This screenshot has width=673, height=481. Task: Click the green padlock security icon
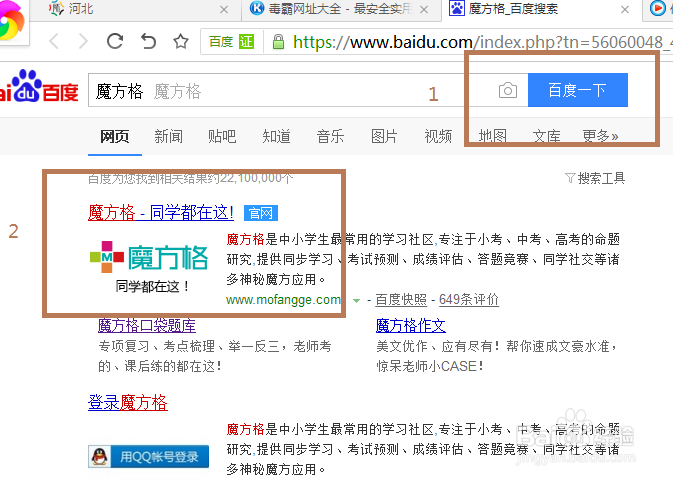[278, 42]
